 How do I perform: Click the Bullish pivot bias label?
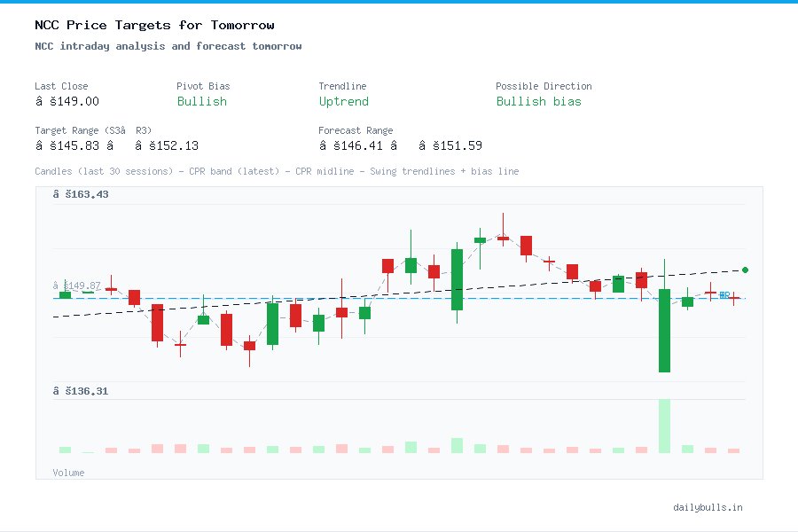[201, 102]
